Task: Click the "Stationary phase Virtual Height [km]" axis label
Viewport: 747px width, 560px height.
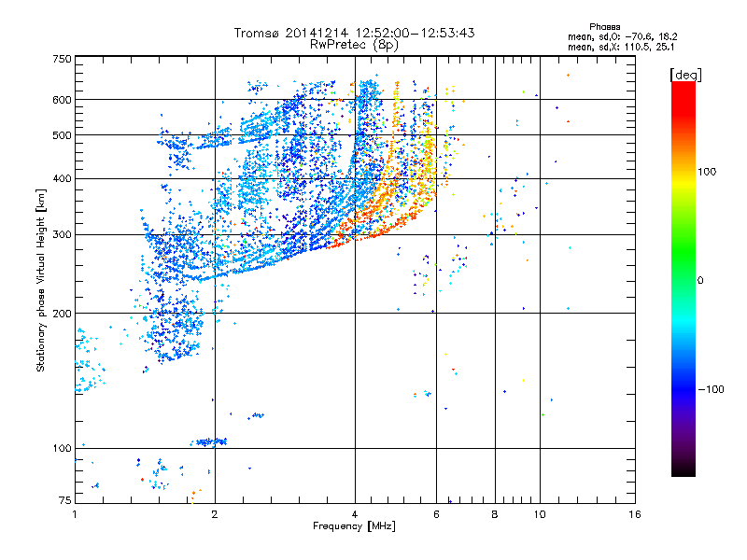Action: point(41,281)
